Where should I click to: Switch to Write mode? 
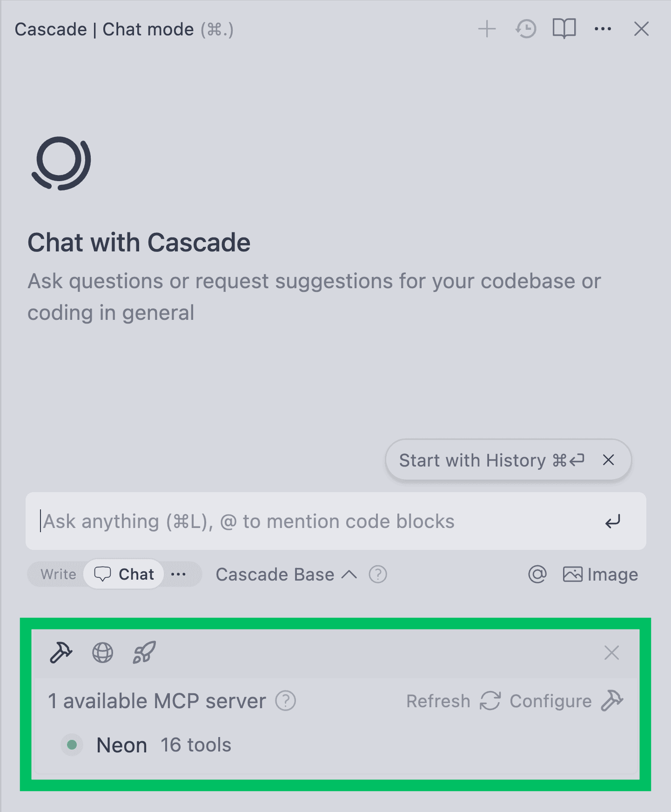pos(58,574)
